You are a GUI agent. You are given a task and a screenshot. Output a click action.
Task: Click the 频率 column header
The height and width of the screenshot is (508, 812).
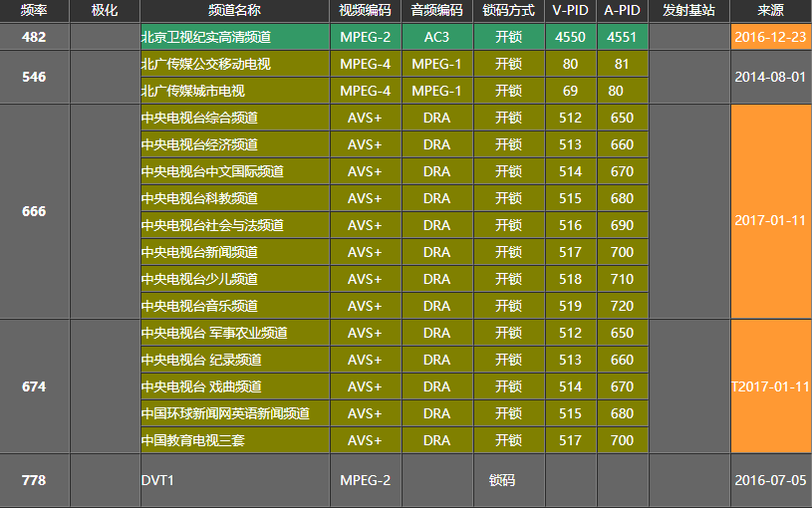pyautogui.click(x=34, y=10)
